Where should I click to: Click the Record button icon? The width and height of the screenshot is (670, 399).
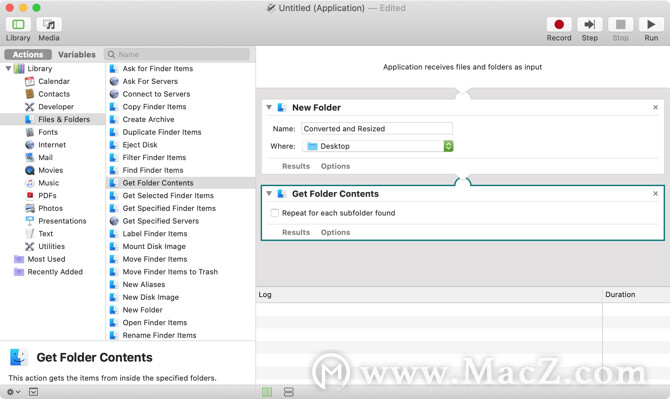coord(558,24)
